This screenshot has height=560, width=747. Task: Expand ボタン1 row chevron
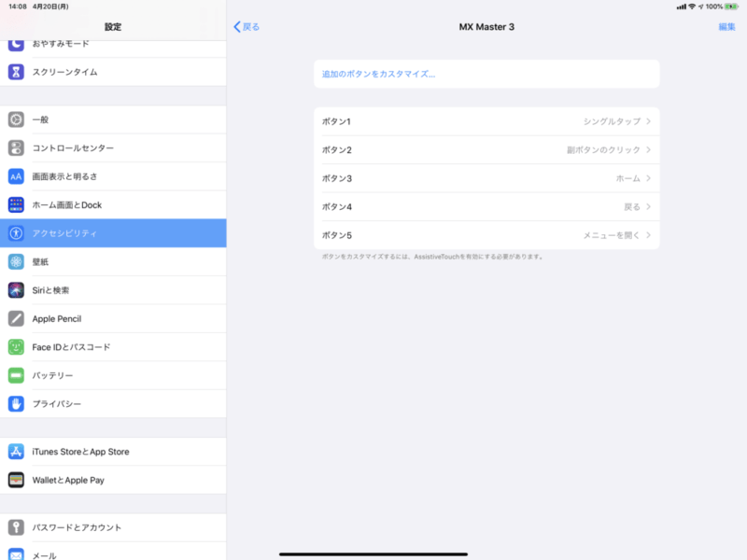[648, 121]
